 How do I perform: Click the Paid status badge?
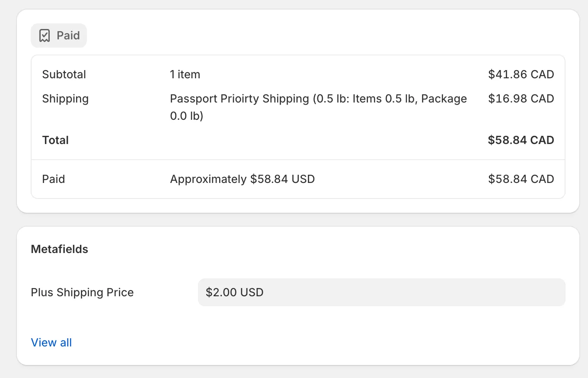[59, 35]
